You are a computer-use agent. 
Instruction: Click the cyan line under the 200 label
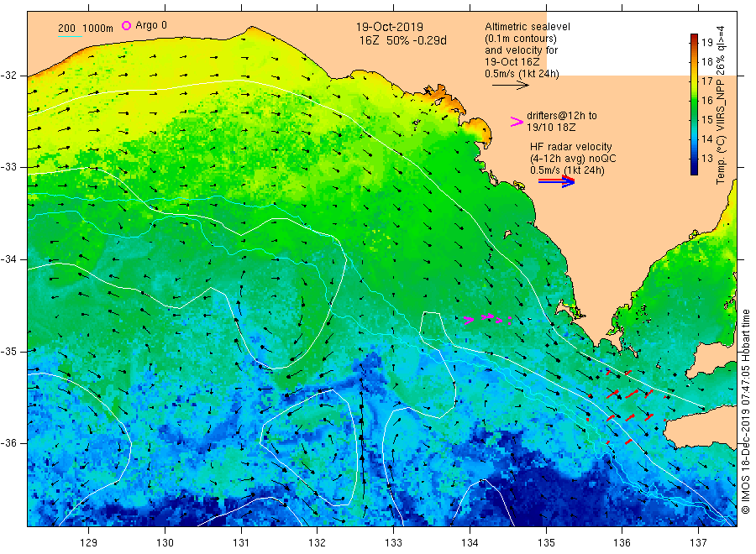click(70, 36)
